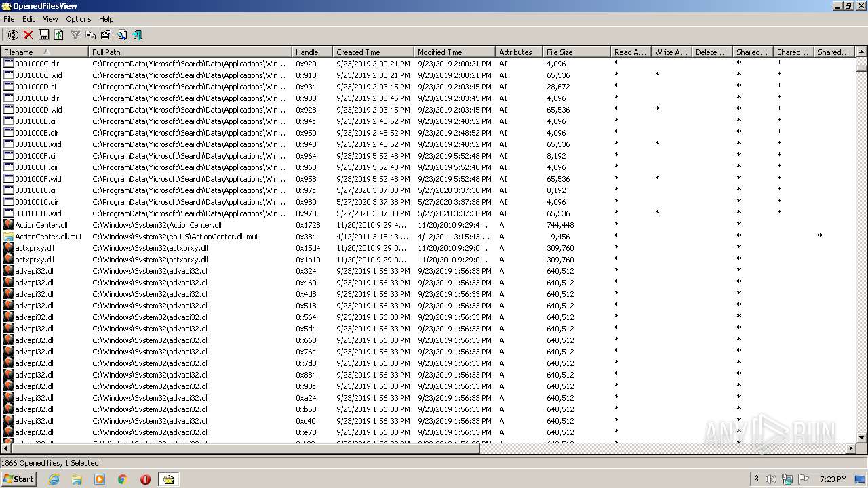This screenshot has height=488, width=868.
Task: Open Windows Media Player taskbar icon
Action: coord(100,479)
